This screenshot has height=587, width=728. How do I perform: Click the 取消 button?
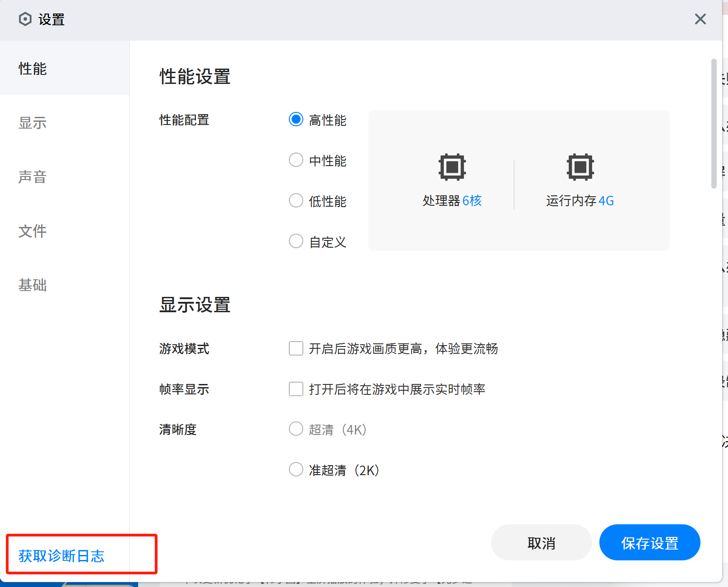coord(541,543)
